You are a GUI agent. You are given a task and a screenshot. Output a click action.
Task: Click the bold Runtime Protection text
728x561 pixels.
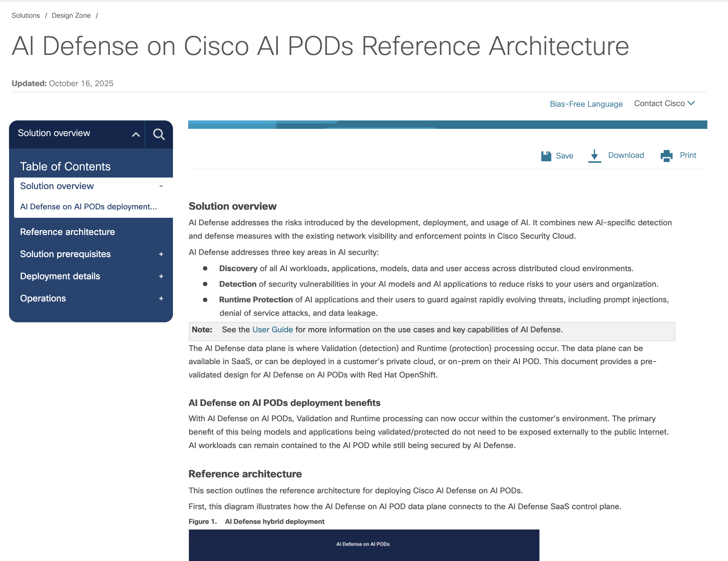click(x=256, y=300)
